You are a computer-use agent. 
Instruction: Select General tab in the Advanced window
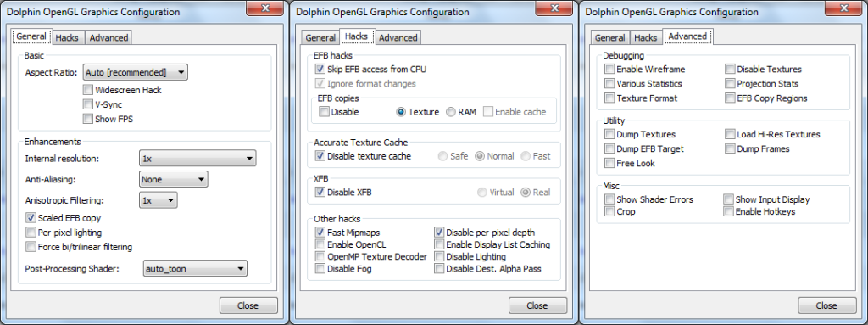click(610, 37)
